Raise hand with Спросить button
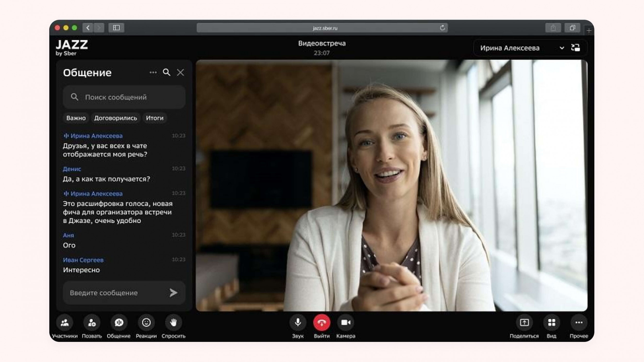The height and width of the screenshot is (362, 644). [173, 322]
